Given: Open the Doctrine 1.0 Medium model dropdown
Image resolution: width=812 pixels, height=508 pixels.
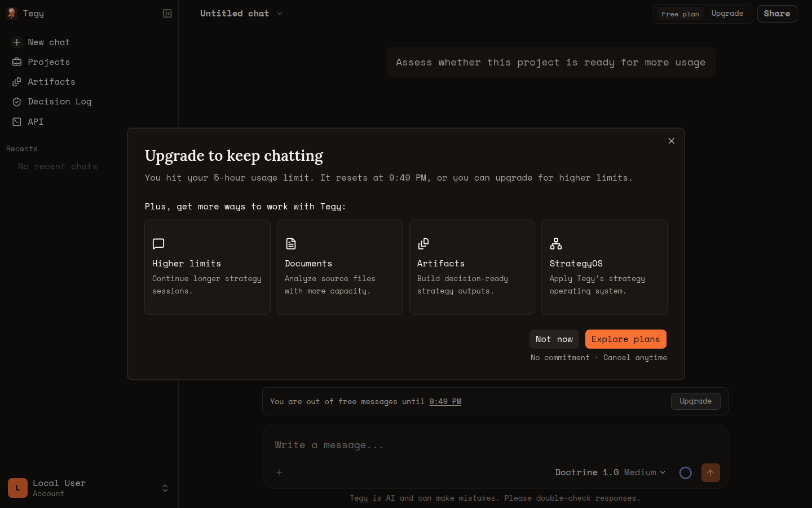Looking at the screenshot, I should click(x=610, y=472).
